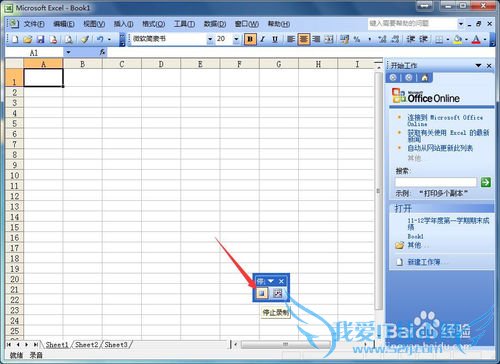The height and width of the screenshot is (364, 500).
Task: Open the 视图(V) menu
Action: [94, 24]
